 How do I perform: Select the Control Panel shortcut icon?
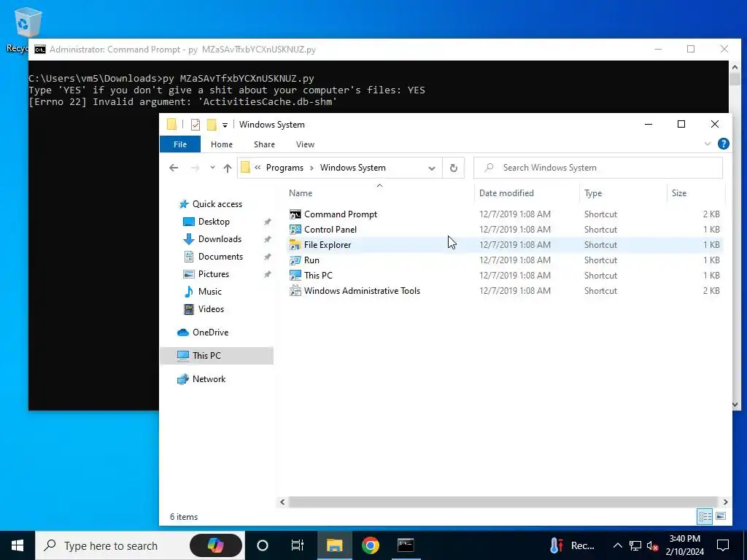(x=295, y=230)
